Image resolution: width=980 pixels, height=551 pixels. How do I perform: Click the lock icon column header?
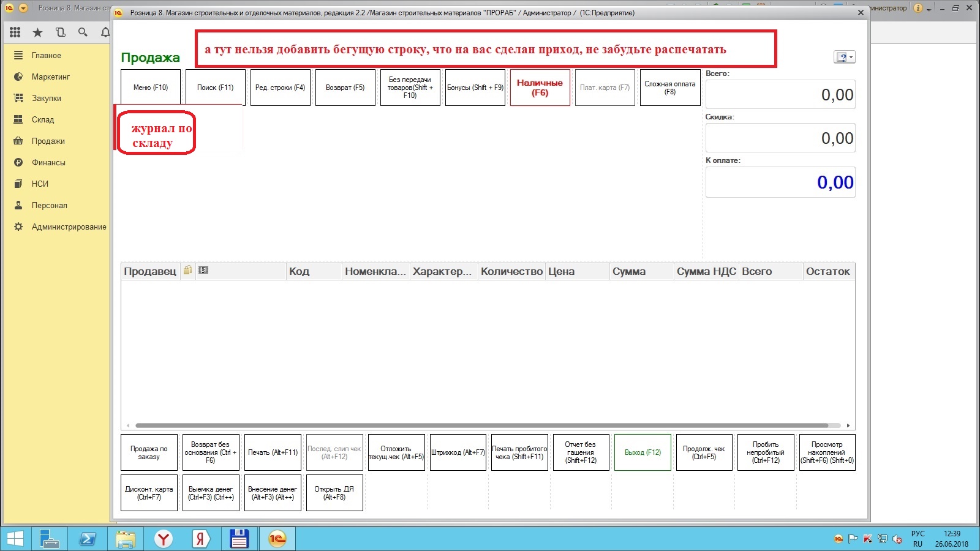pos(187,271)
